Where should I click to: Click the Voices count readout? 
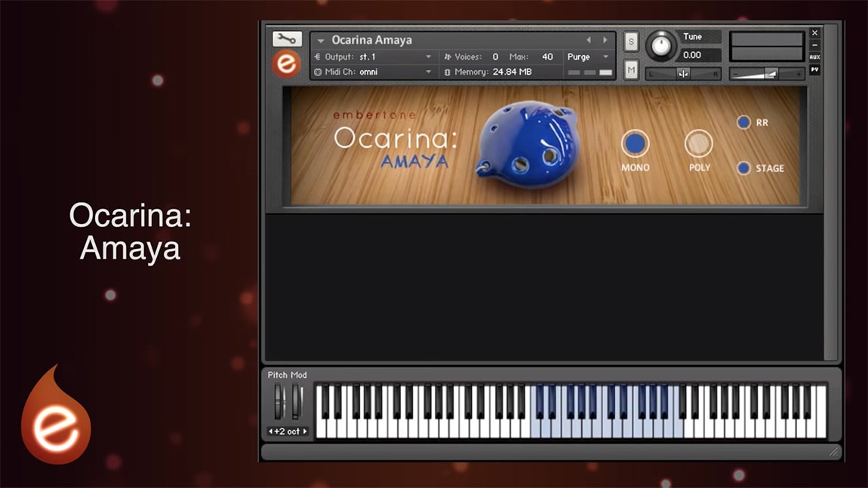tap(495, 57)
